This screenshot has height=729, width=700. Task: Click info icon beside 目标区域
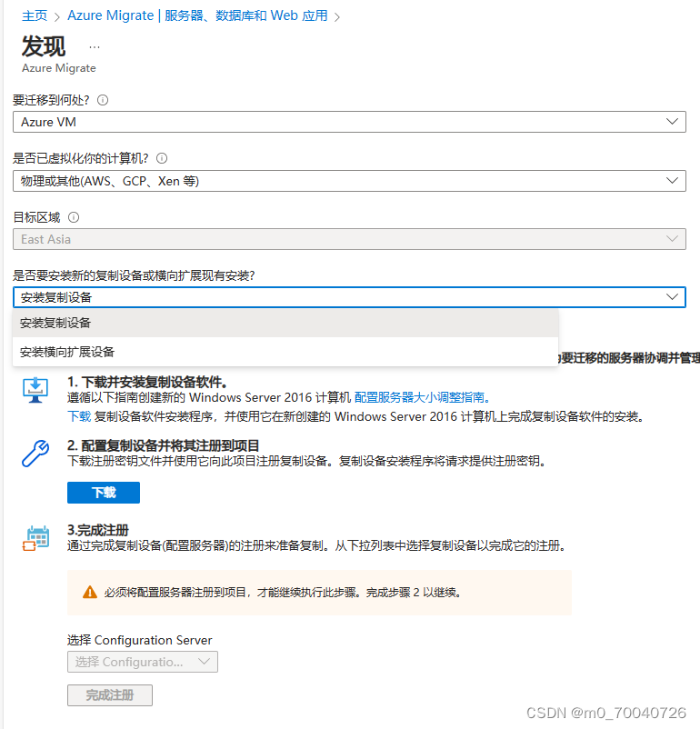point(74,217)
